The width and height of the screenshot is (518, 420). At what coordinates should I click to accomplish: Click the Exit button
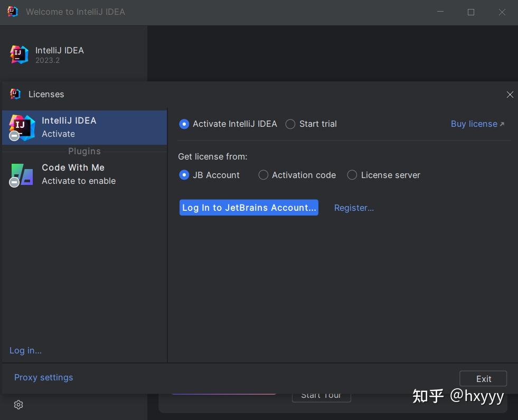(483, 378)
